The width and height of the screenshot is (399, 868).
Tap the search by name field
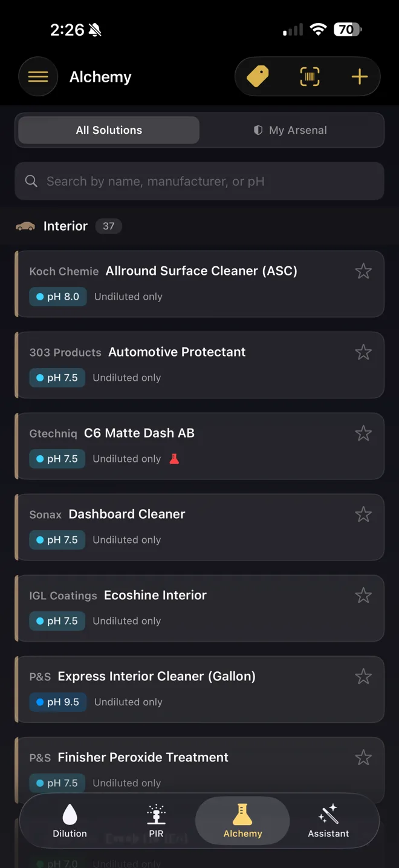pos(199,181)
